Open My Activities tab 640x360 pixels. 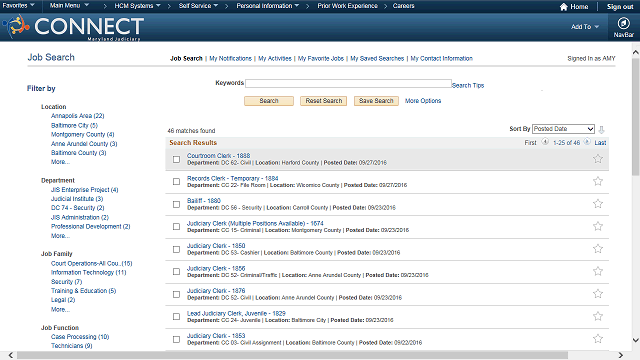click(x=275, y=58)
